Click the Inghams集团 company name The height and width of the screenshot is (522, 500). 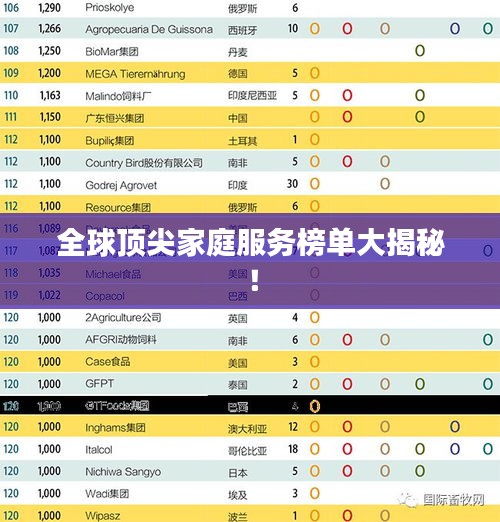point(115,427)
